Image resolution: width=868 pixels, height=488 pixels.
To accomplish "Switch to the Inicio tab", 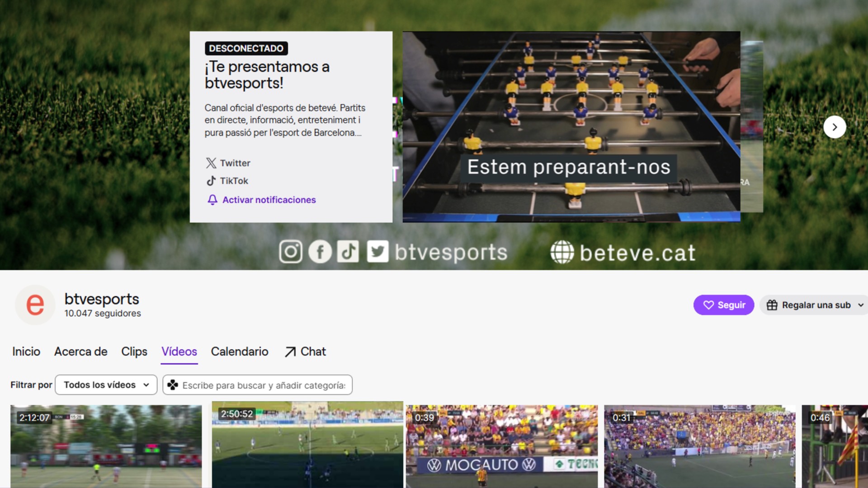I will [x=26, y=352].
